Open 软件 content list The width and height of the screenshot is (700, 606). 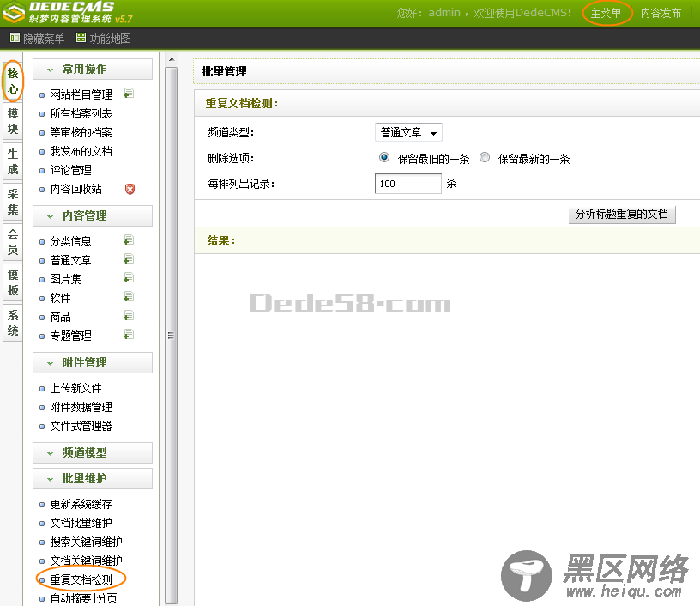[x=60, y=298]
